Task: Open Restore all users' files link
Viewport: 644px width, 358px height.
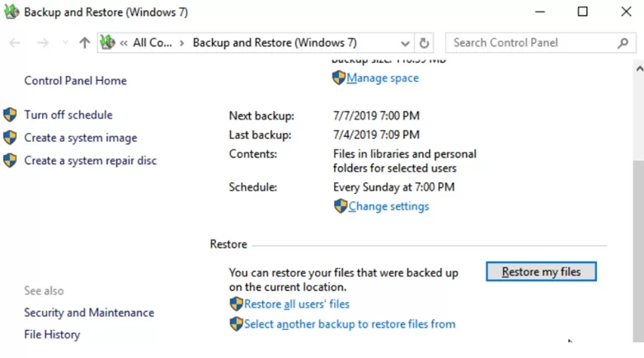Action: click(x=297, y=304)
